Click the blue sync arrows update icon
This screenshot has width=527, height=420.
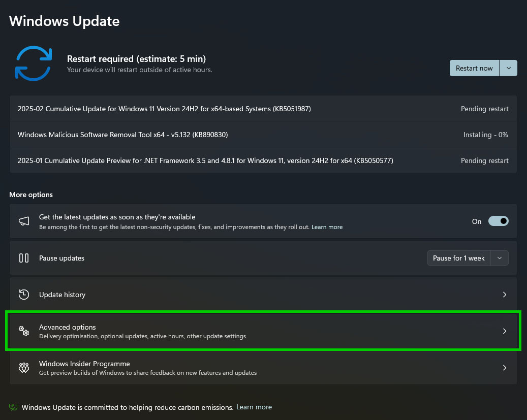(x=34, y=63)
